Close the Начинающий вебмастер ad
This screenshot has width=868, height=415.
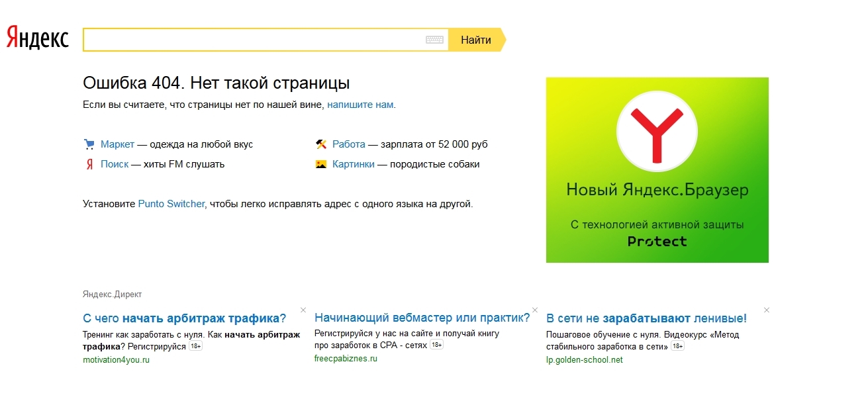coord(535,310)
